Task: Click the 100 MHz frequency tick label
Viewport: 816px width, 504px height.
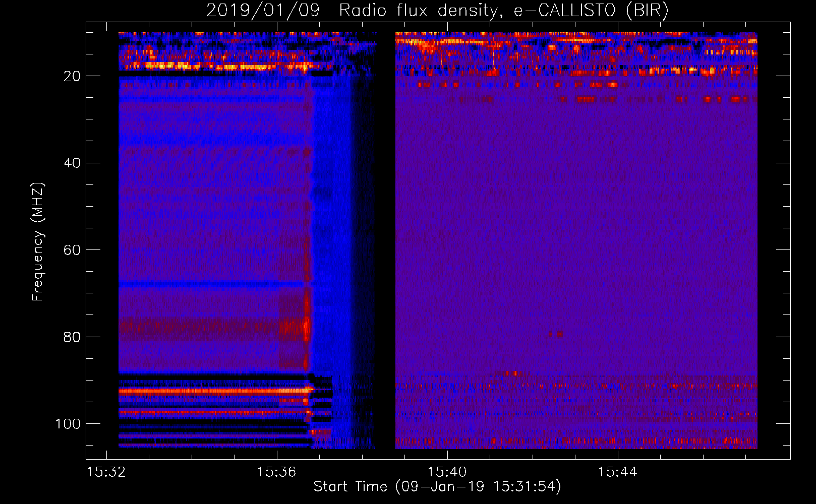Action: point(68,424)
